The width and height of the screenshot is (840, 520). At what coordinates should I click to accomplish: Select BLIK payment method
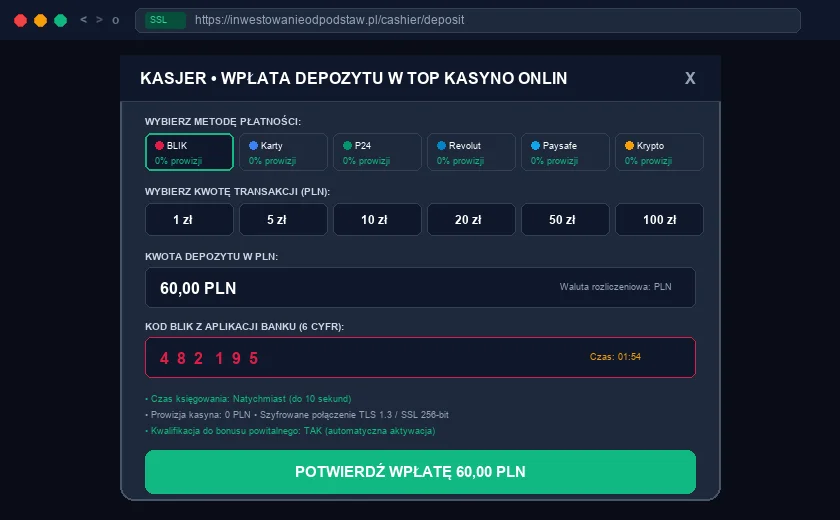pos(189,152)
